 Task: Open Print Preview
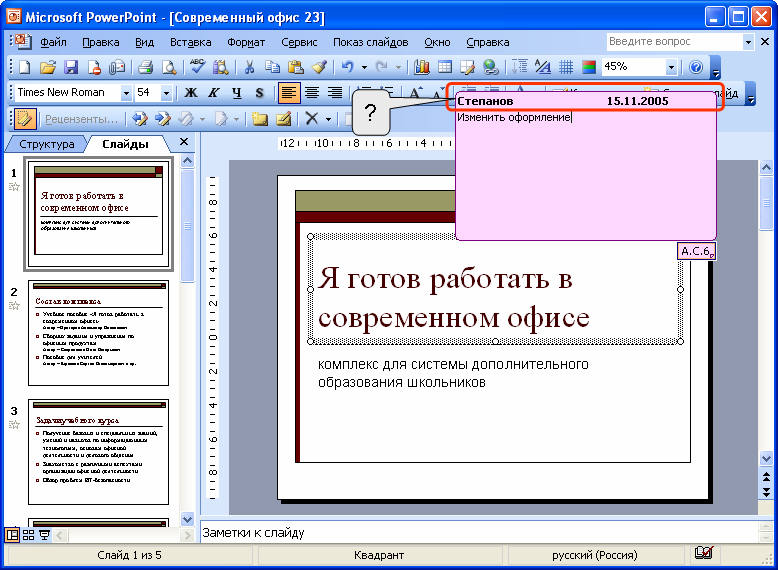tap(169, 67)
